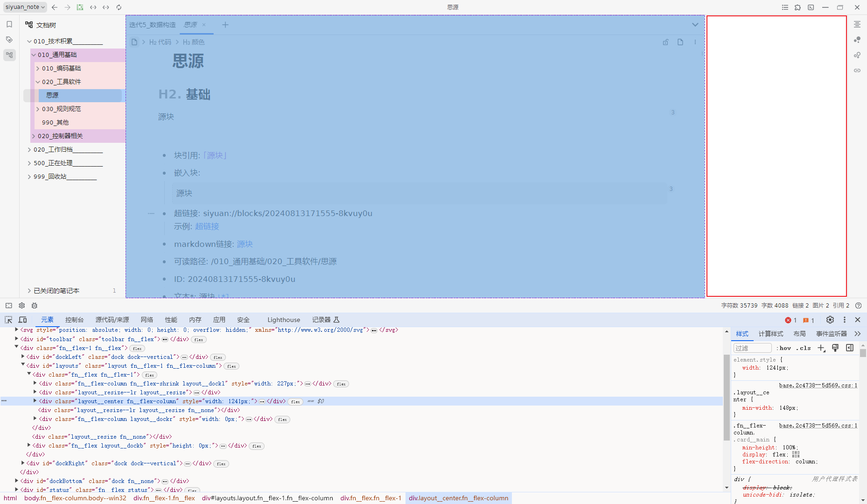Select the file tree dock icon
The width and height of the screenshot is (867, 504).
coord(9,55)
